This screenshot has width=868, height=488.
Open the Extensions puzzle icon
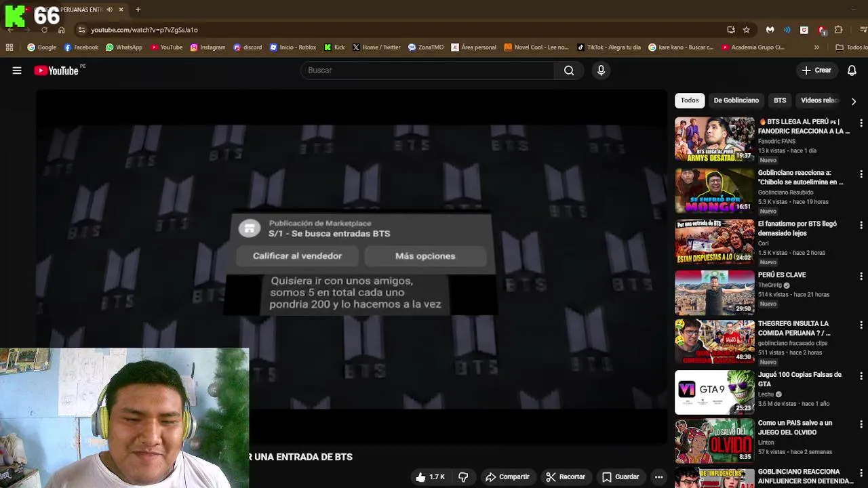(x=838, y=30)
